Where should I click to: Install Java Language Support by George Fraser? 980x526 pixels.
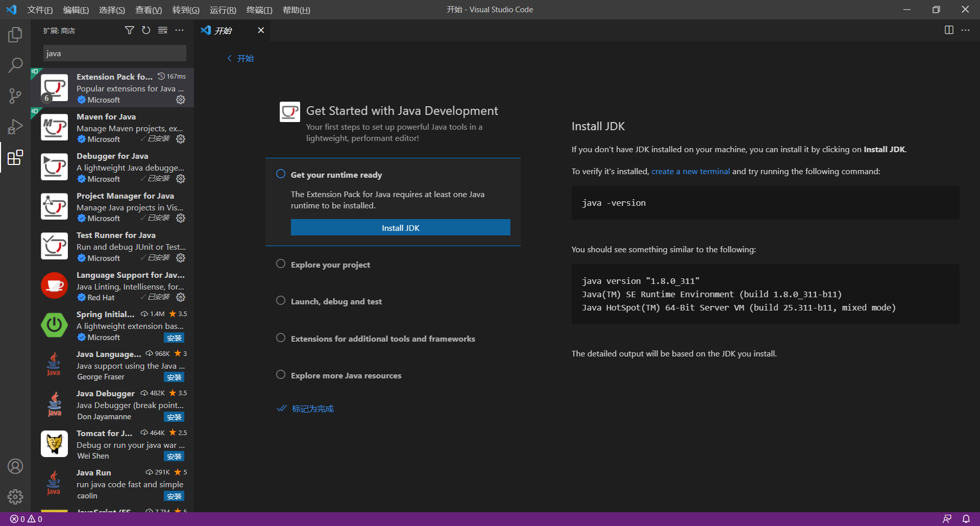tap(174, 377)
